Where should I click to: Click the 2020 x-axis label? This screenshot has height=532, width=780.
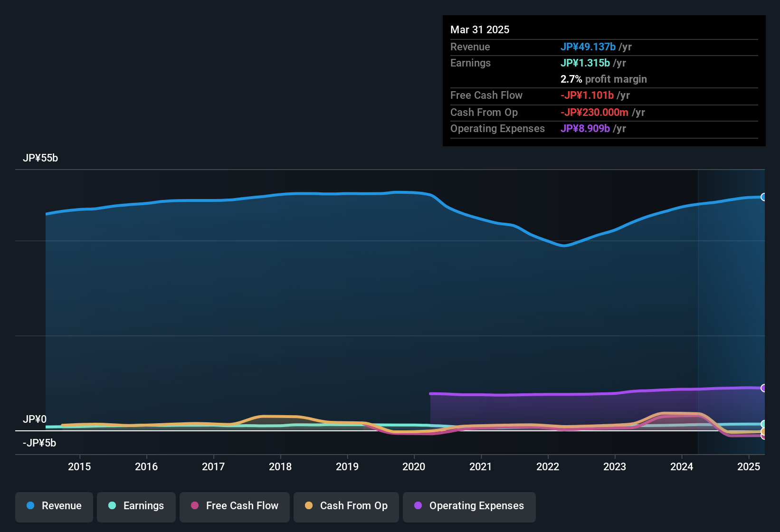coord(414,466)
